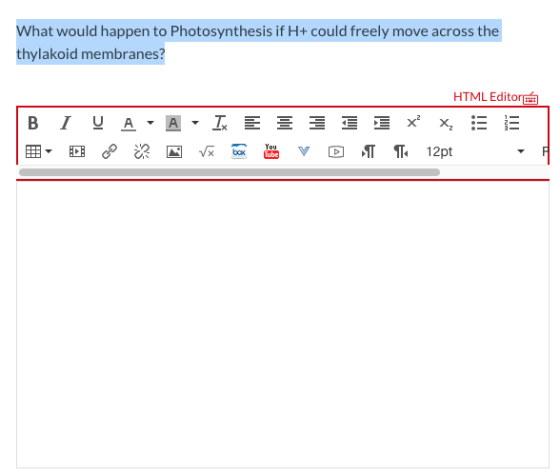Insert a link with chain icon
560x476 pixels.
pyautogui.click(x=109, y=152)
